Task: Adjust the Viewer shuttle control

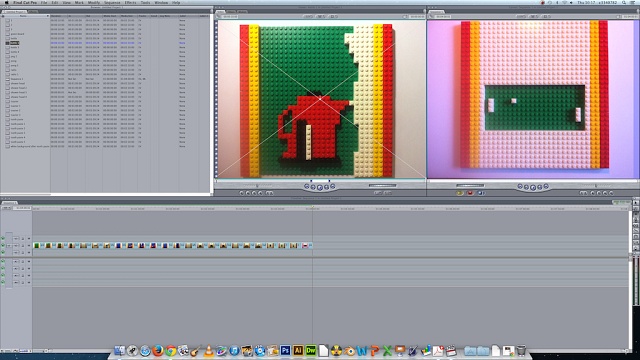Action: click(257, 186)
